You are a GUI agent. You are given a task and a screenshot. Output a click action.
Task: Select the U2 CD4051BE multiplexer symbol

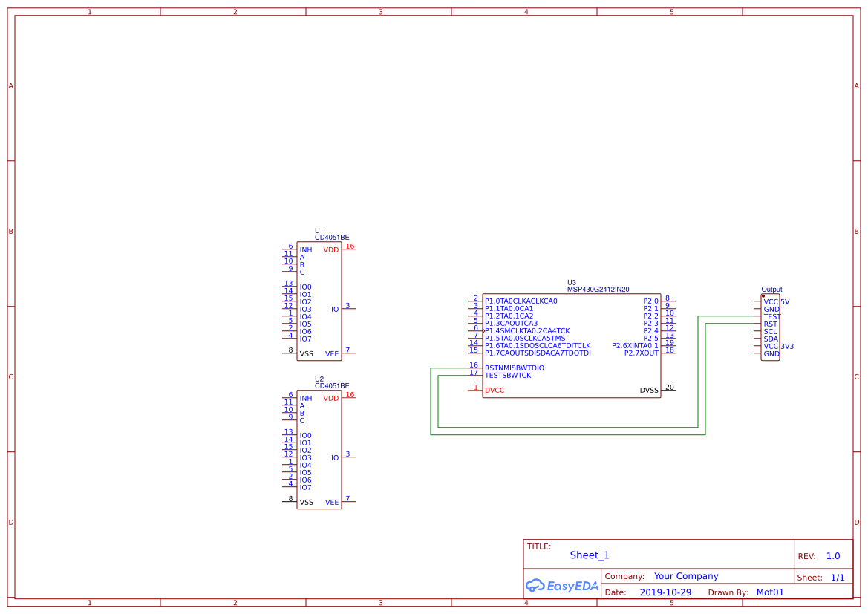(x=319, y=451)
